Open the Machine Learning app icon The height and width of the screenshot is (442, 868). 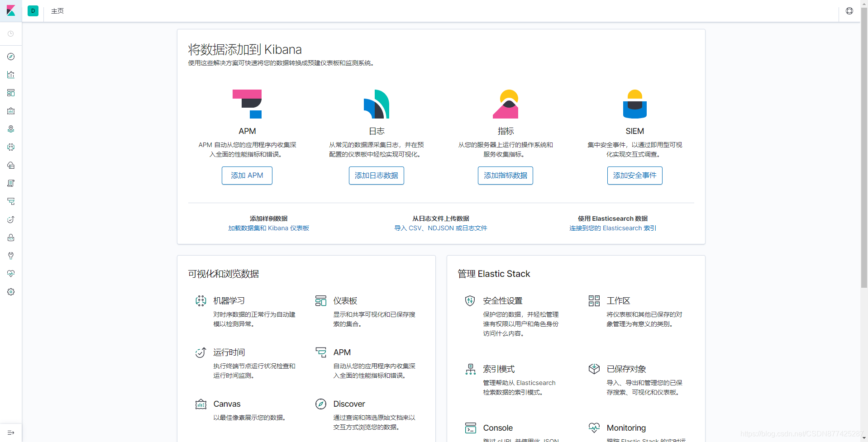click(x=11, y=147)
